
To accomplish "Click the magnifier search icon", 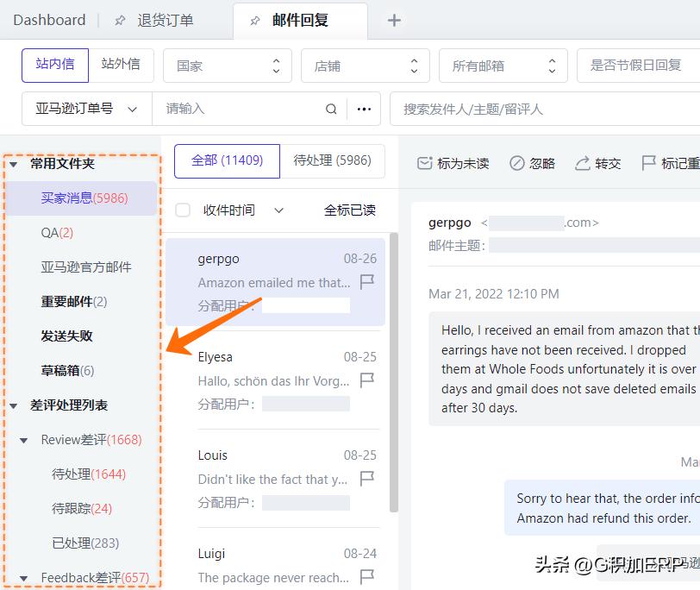I will point(331,109).
